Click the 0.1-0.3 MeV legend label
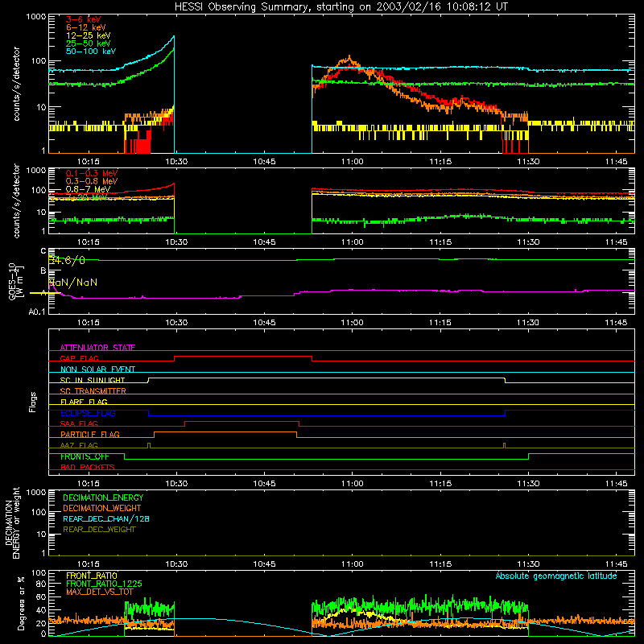The image size is (644, 644). [x=92, y=173]
